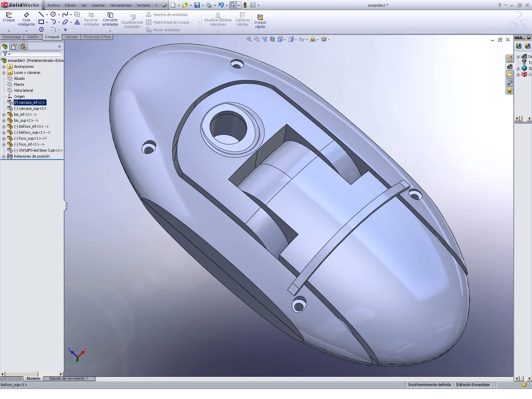This screenshot has width=532, height=399.
Task: Click the Print icon
Action: tap(209, 5)
